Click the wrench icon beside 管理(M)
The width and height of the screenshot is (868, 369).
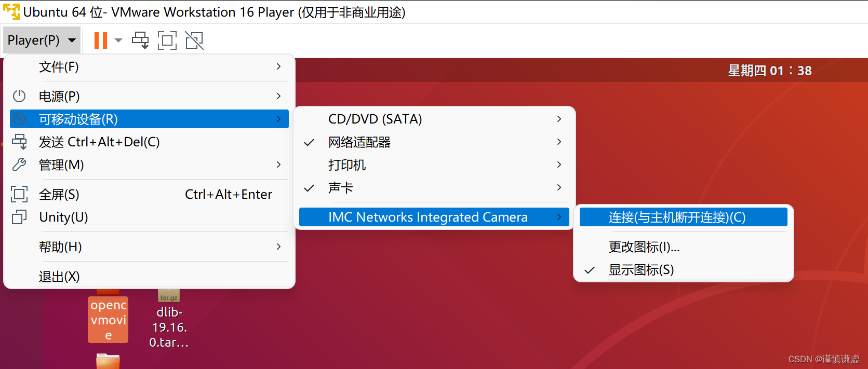click(19, 165)
